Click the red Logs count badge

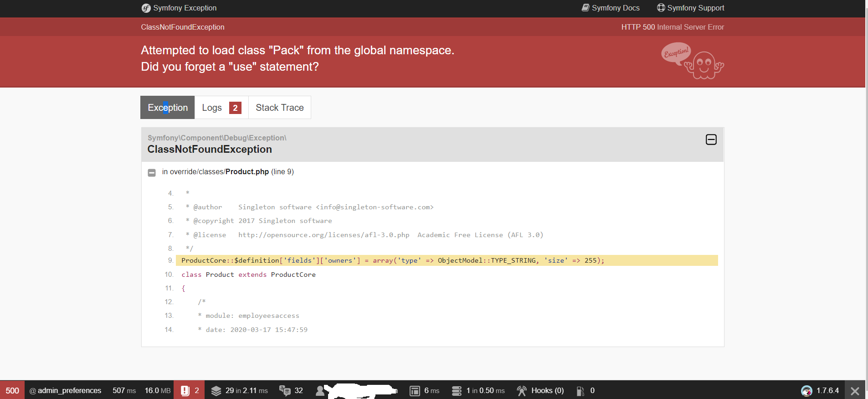(235, 108)
